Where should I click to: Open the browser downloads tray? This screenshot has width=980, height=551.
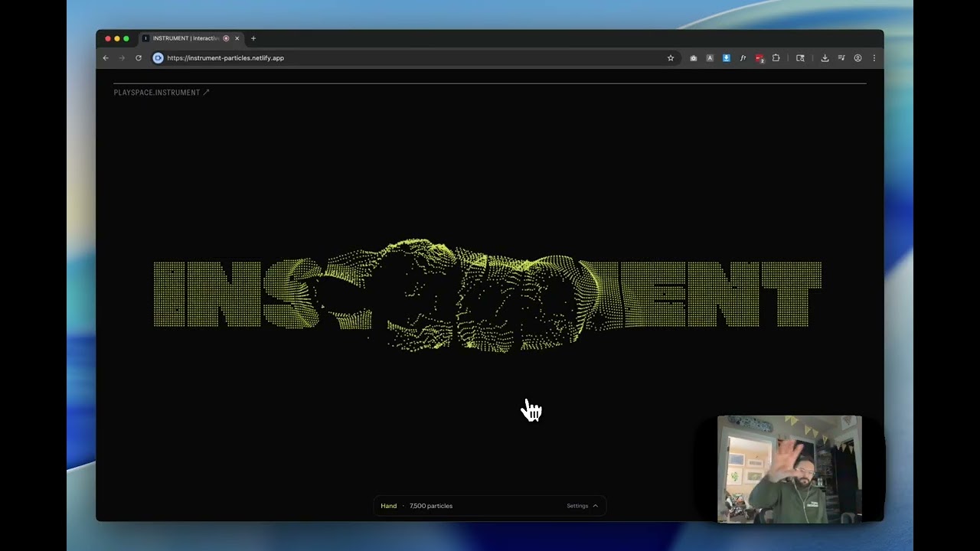[x=825, y=58]
